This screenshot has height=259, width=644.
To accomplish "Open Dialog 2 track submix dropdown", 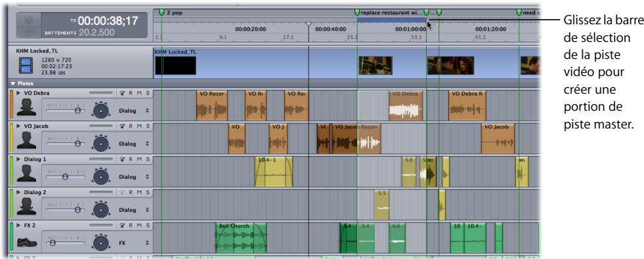I will tap(134, 210).
